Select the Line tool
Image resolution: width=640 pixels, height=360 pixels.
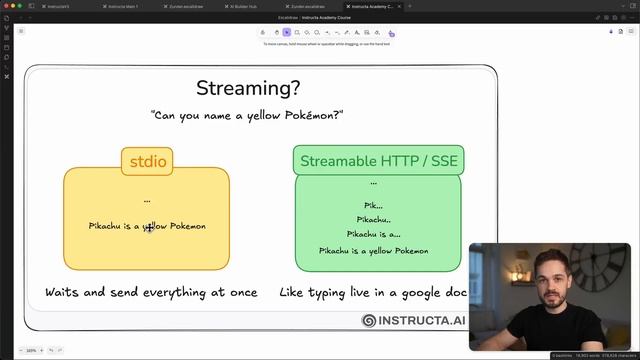(x=337, y=33)
